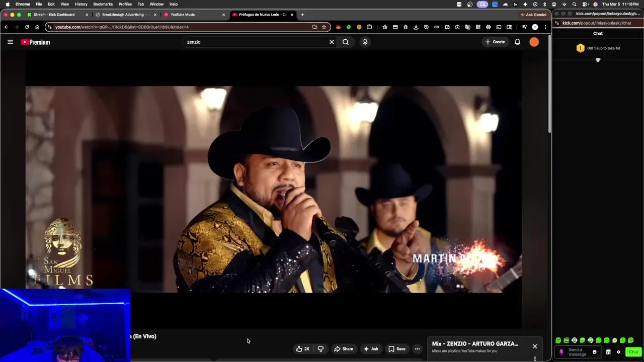
Task: Open the Chrome File menu
Action: [x=39, y=4]
